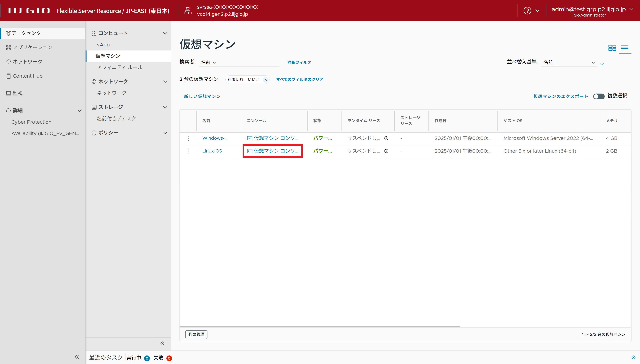
Task: Remove the 期限切れ filter chip
Action: click(265, 80)
